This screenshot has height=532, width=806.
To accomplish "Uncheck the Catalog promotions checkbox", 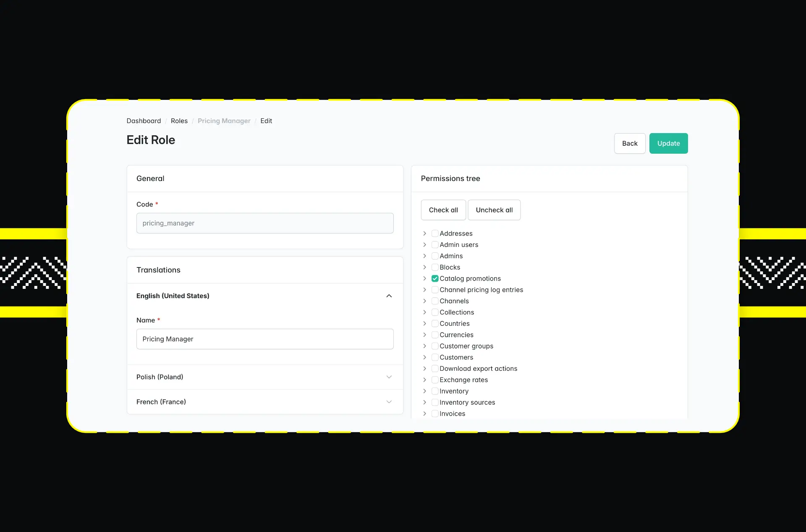I will pos(435,278).
